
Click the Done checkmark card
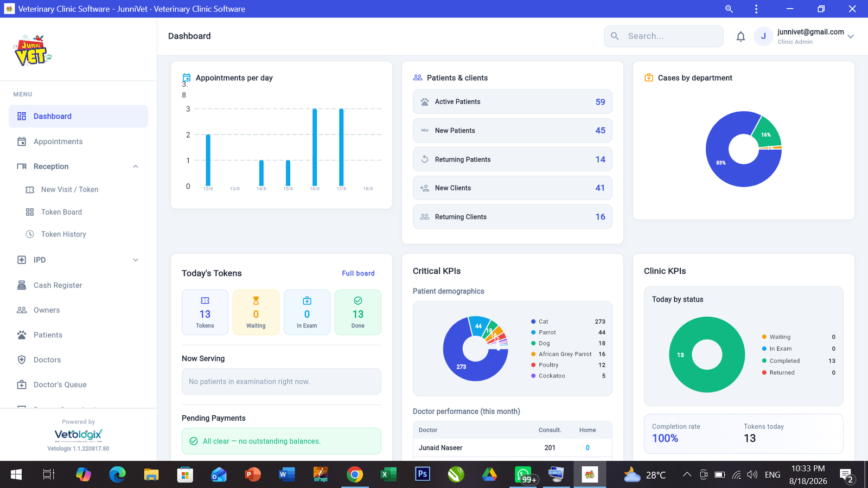(x=358, y=312)
